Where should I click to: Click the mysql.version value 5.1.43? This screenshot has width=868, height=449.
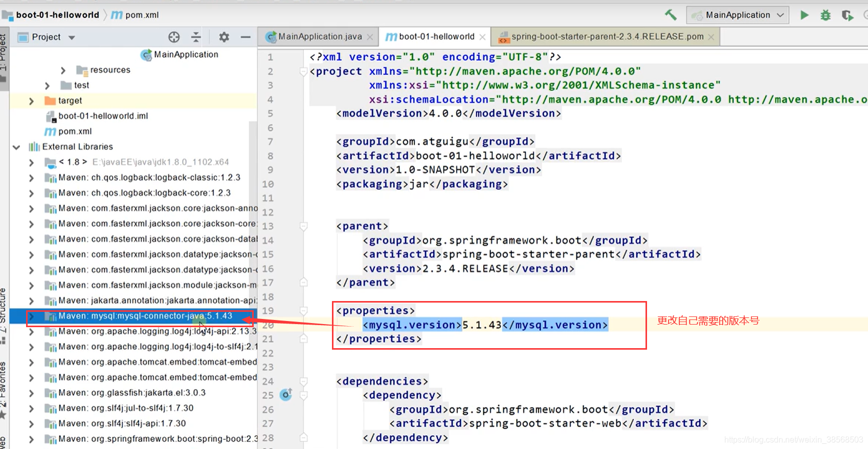coord(482,325)
